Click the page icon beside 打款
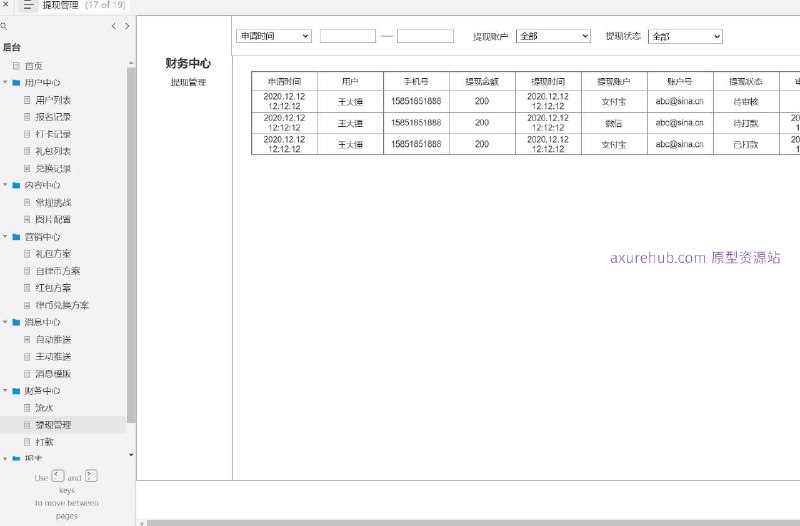The width and height of the screenshot is (800, 526). tap(27, 442)
